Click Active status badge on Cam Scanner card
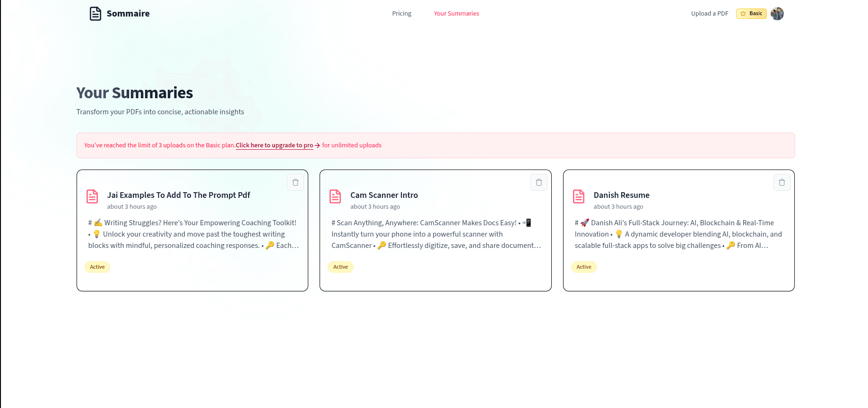 pyautogui.click(x=340, y=267)
